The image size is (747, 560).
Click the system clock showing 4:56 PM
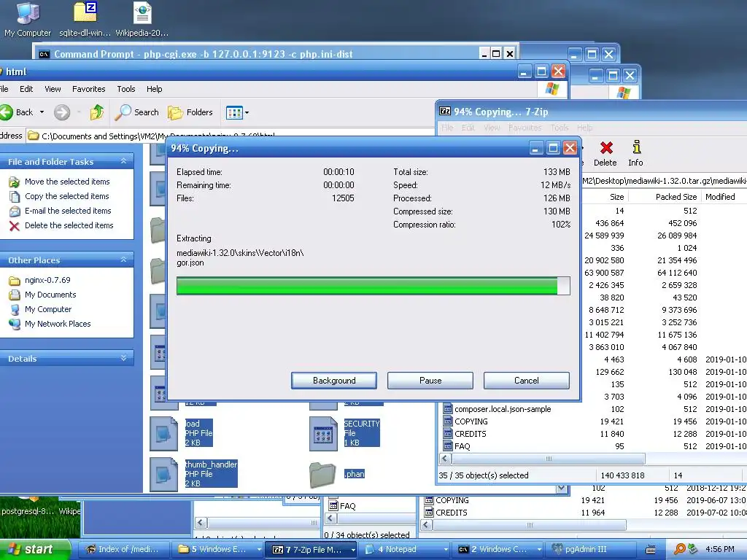[x=719, y=549]
